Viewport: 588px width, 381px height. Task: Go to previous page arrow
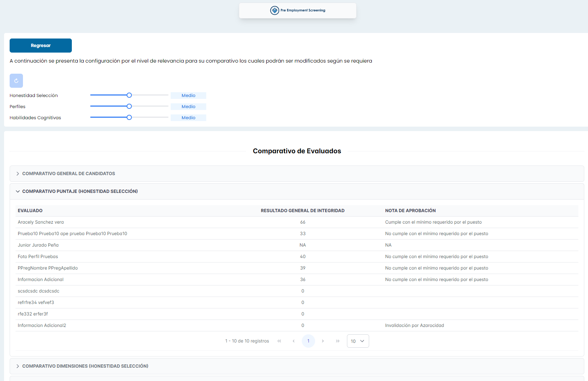tap(294, 341)
